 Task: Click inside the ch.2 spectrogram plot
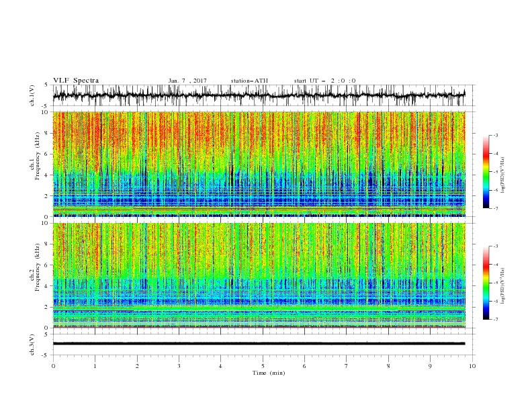[x=259, y=275]
